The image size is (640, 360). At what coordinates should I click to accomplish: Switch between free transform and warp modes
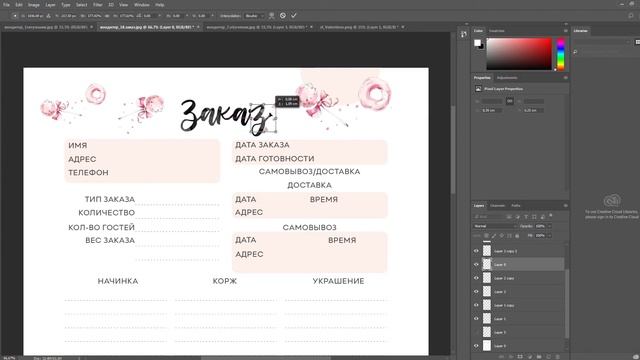click(271, 16)
